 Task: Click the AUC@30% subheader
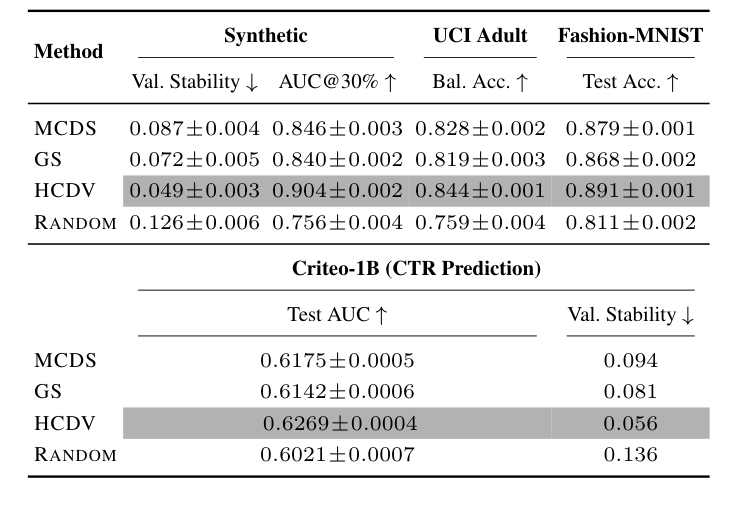tap(338, 83)
